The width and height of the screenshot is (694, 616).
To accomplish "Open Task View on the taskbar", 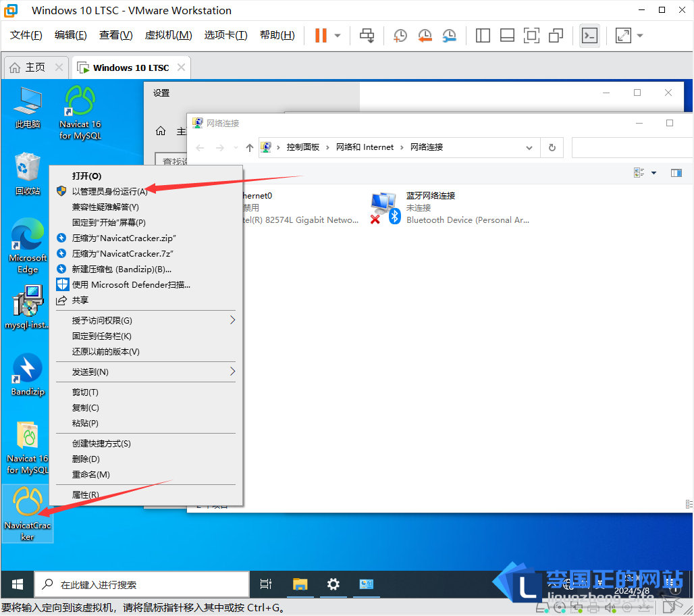I will pyautogui.click(x=265, y=584).
